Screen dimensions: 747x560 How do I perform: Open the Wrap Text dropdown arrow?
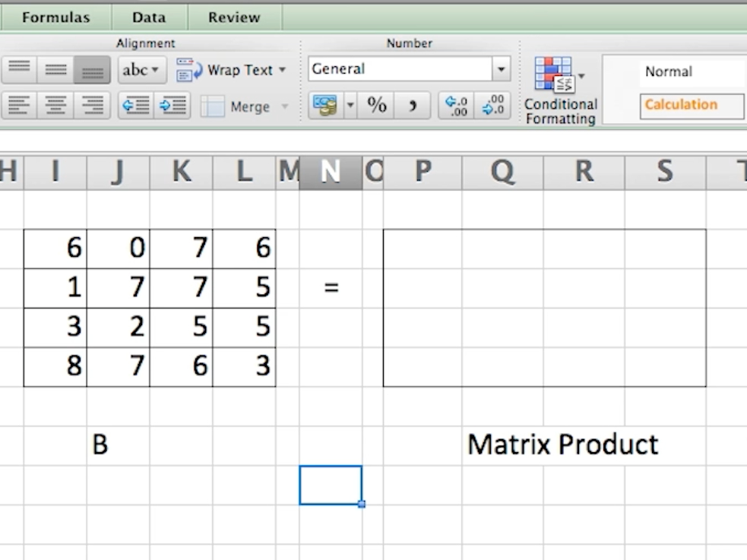click(283, 70)
